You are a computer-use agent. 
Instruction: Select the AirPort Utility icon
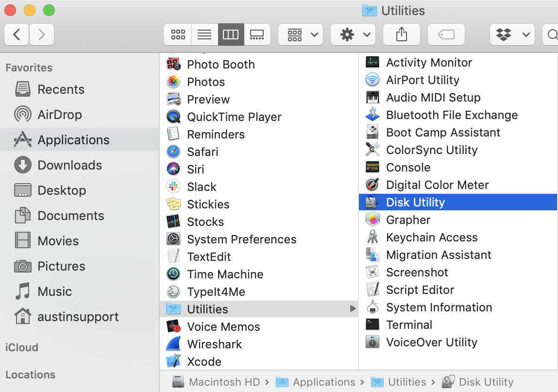[372, 80]
